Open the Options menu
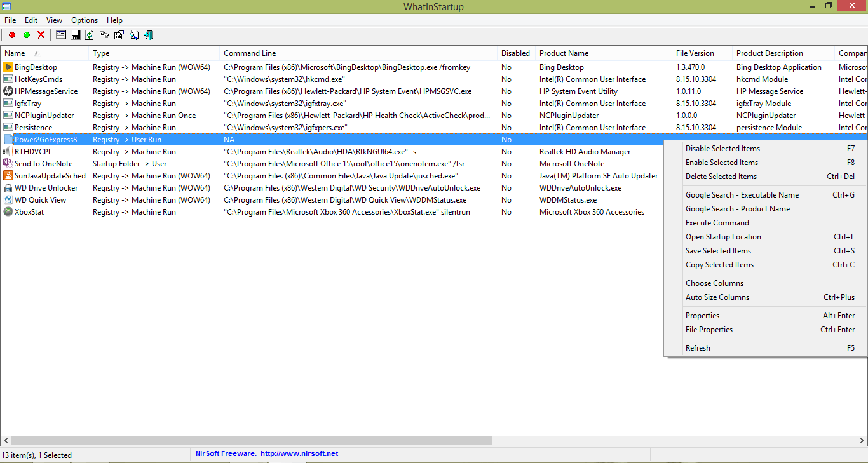The image size is (868, 463). tap(85, 20)
